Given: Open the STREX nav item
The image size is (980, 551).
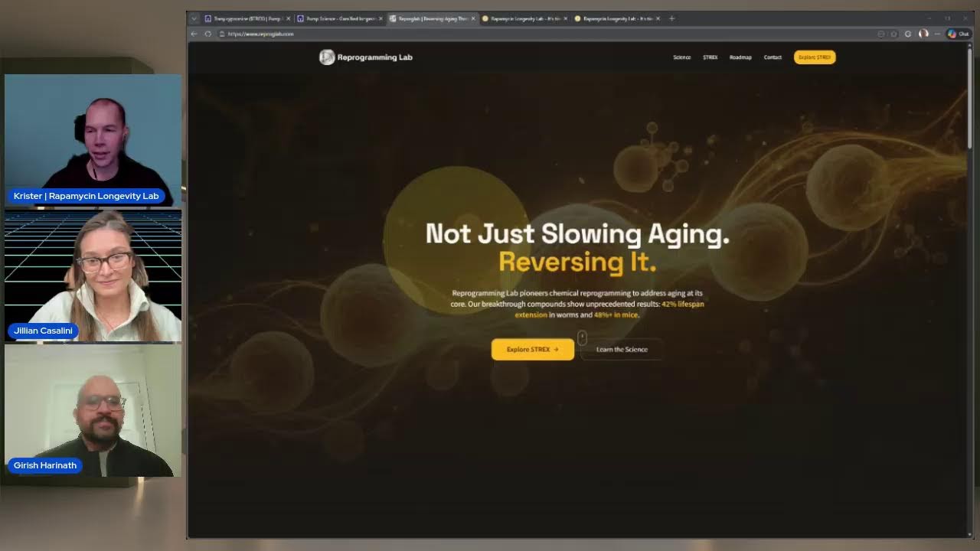Looking at the screenshot, I should click(x=710, y=57).
